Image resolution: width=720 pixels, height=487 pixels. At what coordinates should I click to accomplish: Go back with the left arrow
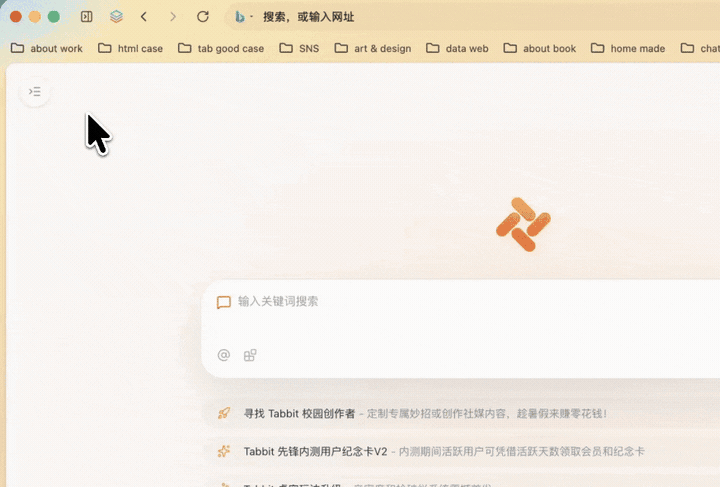click(x=144, y=17)
